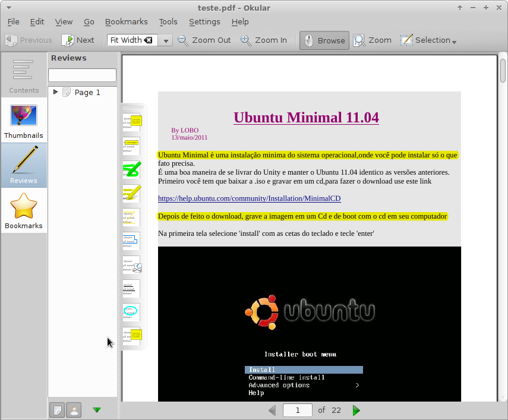This screenshot has height=420, width=508.
Task: Switch to the Thumbnails sidebar panel
Action: coord(24,121)
